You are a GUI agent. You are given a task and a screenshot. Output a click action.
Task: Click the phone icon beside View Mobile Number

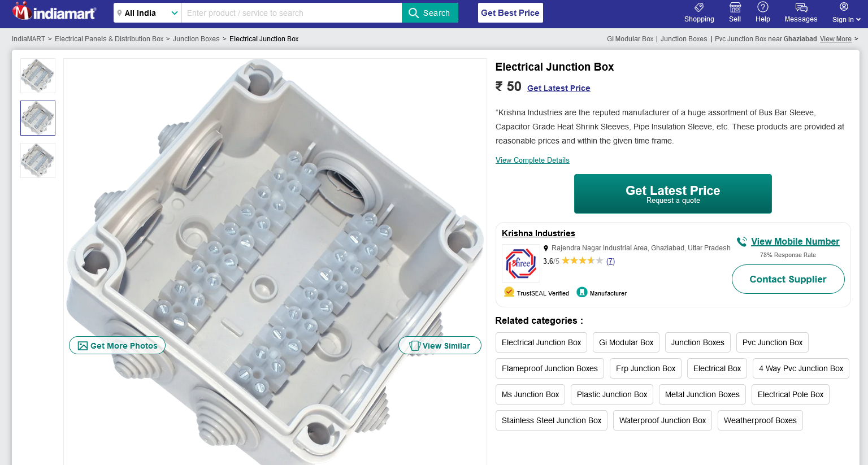point(742,242)
